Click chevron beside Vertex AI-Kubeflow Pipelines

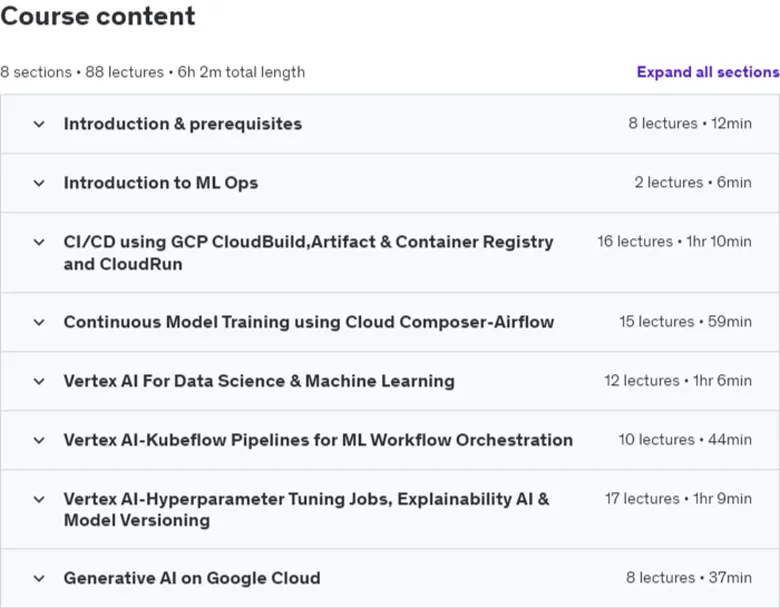point(39,440)
